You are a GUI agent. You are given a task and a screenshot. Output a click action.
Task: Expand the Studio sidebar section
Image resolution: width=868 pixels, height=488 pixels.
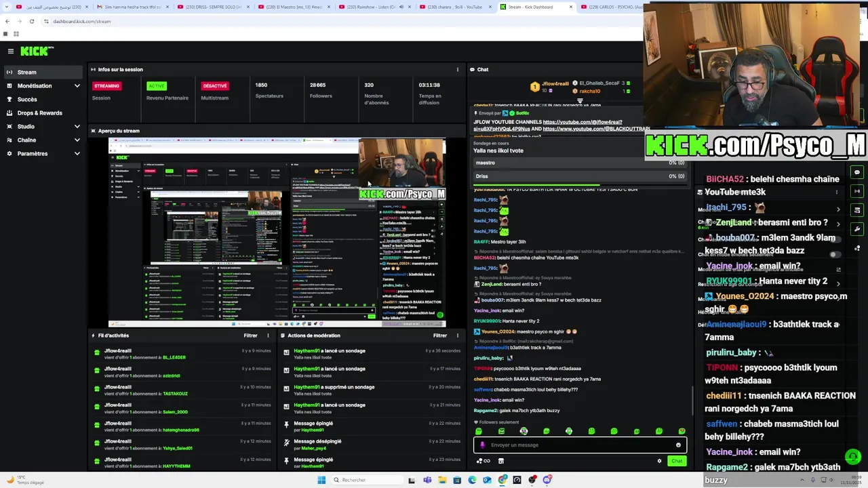[x=77, y=127]
